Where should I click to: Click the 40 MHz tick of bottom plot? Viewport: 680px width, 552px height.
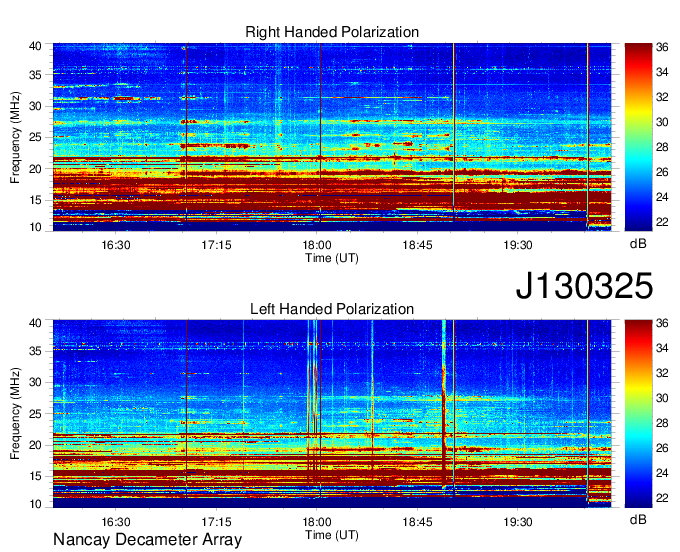[35, 323]
